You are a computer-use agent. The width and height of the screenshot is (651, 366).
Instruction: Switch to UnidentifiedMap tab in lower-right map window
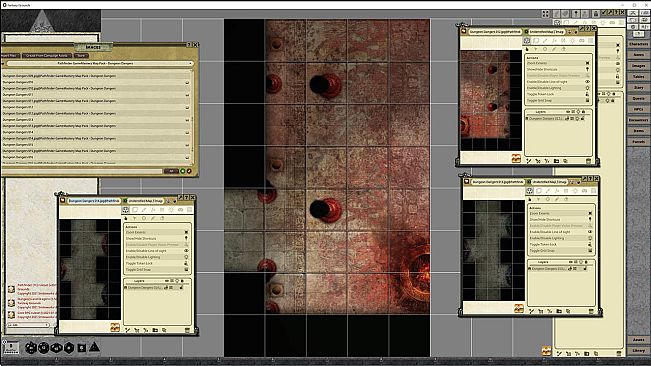pos(549,182)
